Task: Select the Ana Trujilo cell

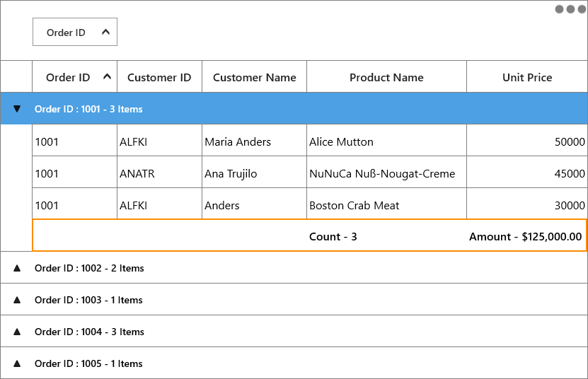Action: 254,172
